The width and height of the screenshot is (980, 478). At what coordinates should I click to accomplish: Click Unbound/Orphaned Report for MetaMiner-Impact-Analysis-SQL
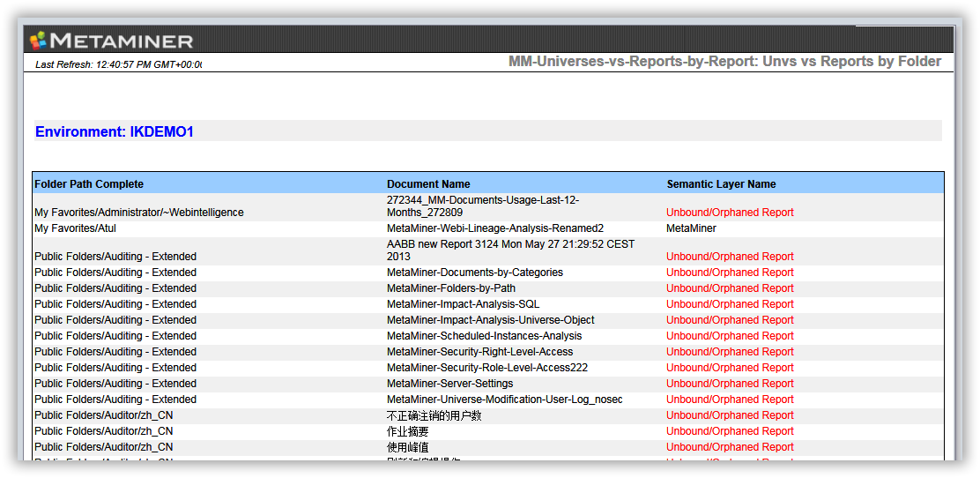(x=730, y=304)
